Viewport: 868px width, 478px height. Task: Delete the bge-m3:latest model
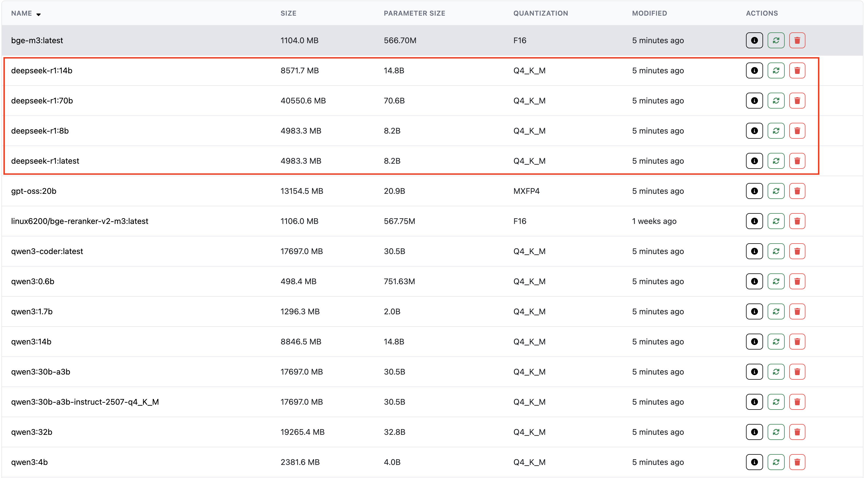[x=797, y=40]
